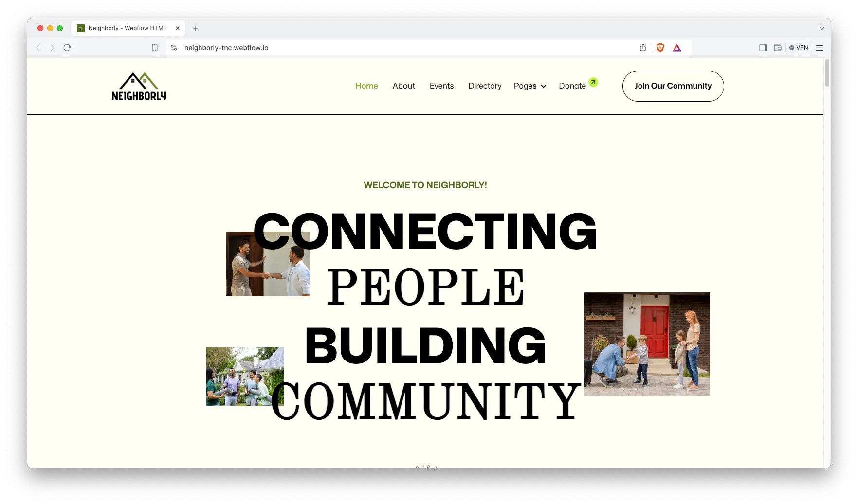Open the Brave Wallet icon
Image resolution: width=858 pixels, height=504 pixels.
[778, 48]
